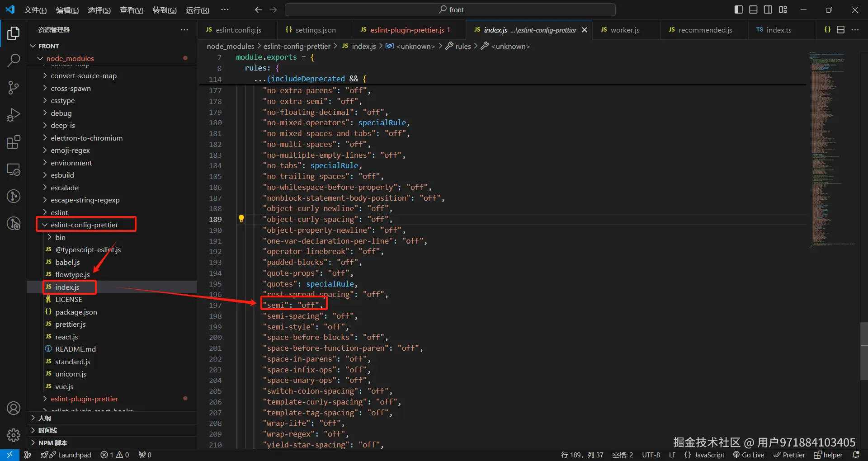Switch to the settings.json tab
The width and height of the screenshot is (868, 461).
click(314, 30)
